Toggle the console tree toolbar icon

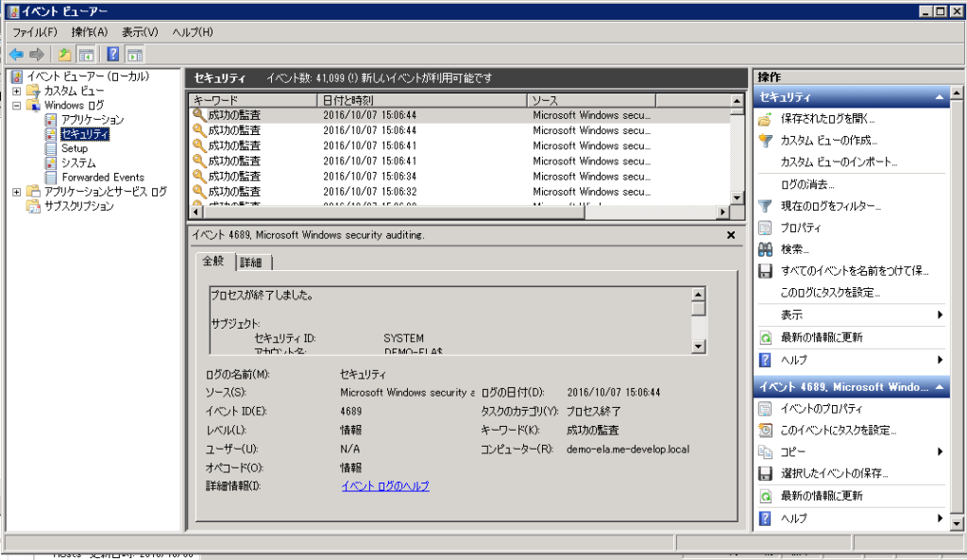tap(86, 54)
